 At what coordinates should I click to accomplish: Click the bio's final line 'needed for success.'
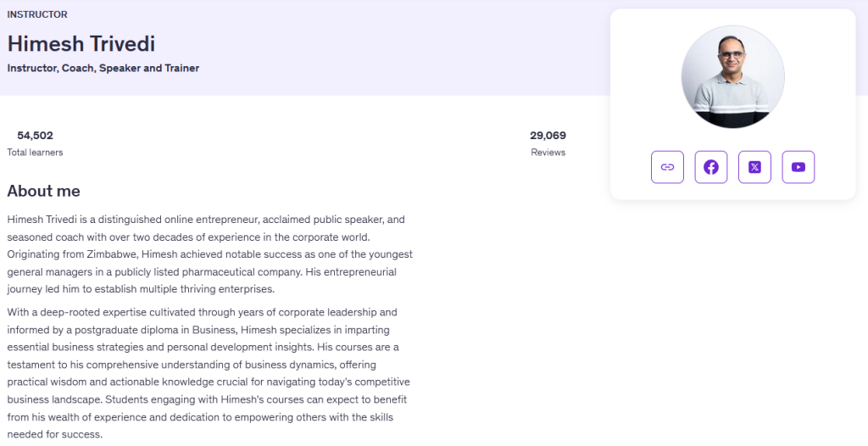pos(54,435)
